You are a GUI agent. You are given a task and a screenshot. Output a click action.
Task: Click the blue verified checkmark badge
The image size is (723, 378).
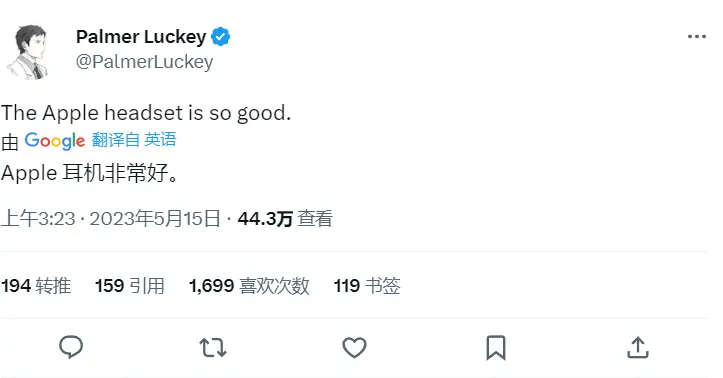(220, 37)
